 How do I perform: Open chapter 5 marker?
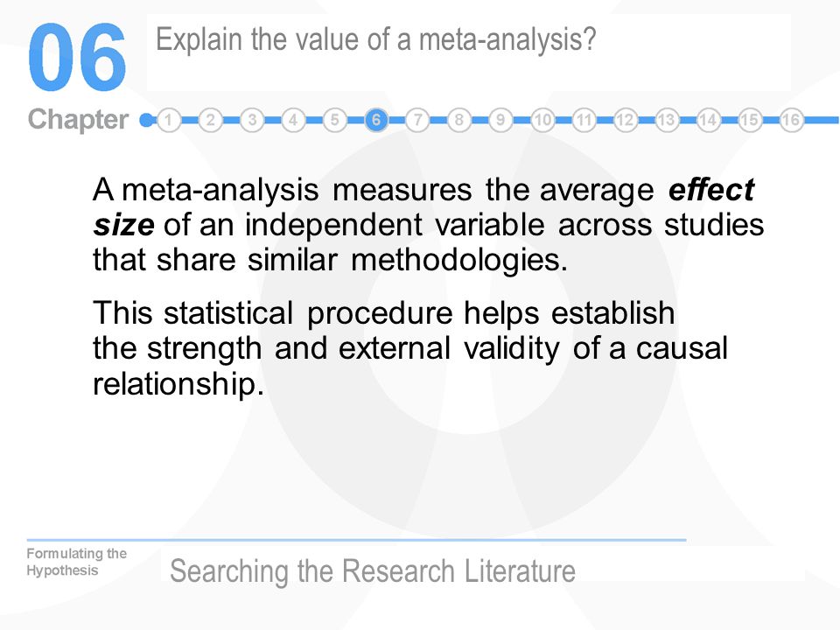coord(335,120)
